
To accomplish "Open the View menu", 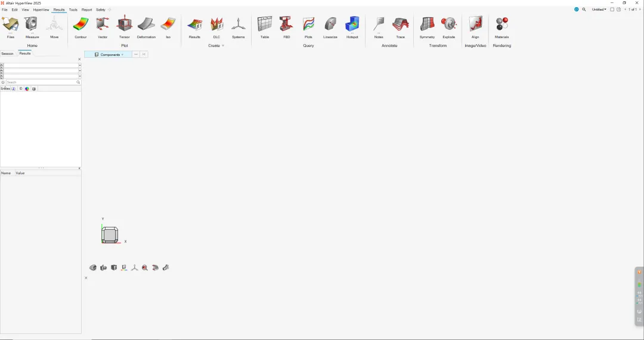I will click(25, 10).
